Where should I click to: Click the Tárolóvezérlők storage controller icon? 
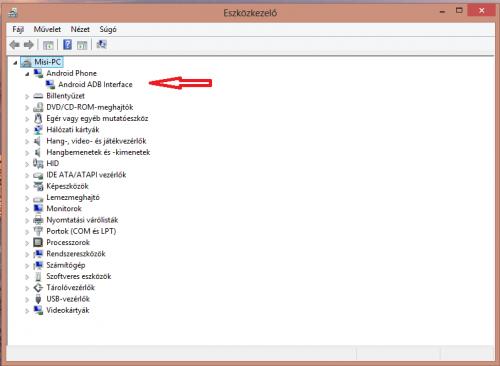[x=38, y=288]
